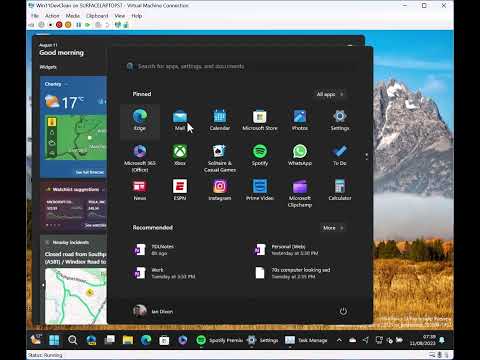Open the Work recommended notebook
This screenshot has height=360, width=480.
[x=180, y=273]
